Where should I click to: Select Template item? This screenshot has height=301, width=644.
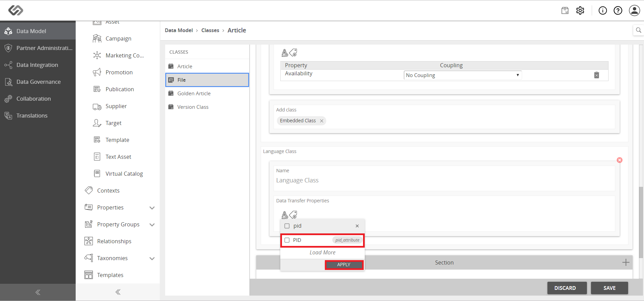tap(118, 140)
